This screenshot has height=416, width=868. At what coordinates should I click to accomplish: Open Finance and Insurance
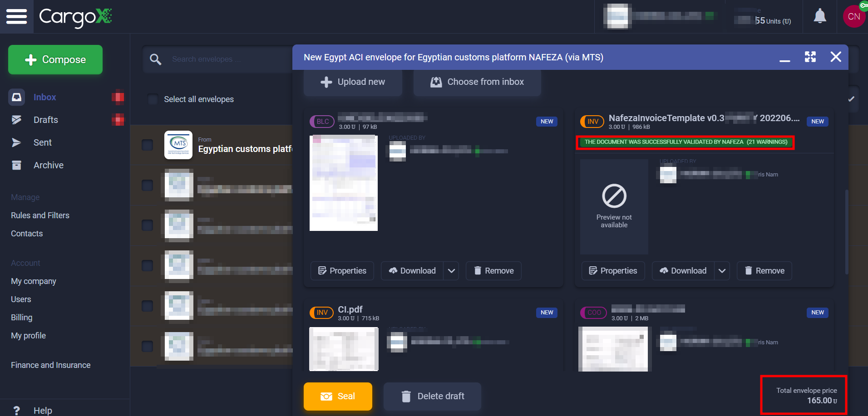point(50,365)
